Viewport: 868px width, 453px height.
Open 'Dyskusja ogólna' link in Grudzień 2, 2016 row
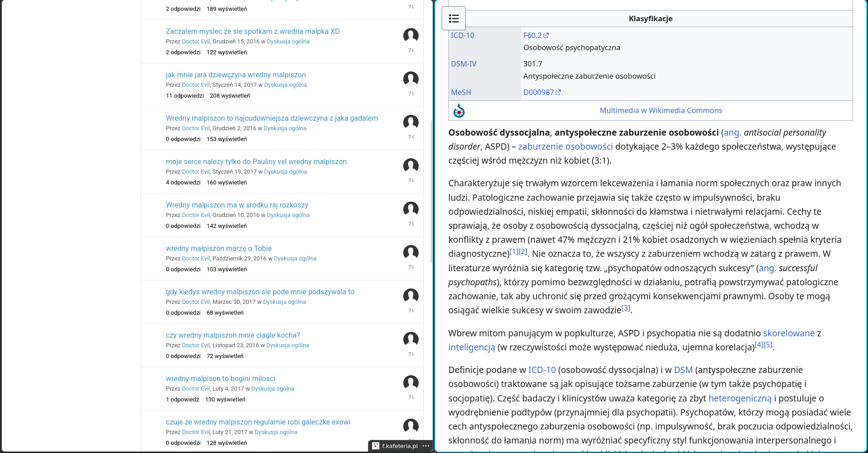tap(285, 128)
